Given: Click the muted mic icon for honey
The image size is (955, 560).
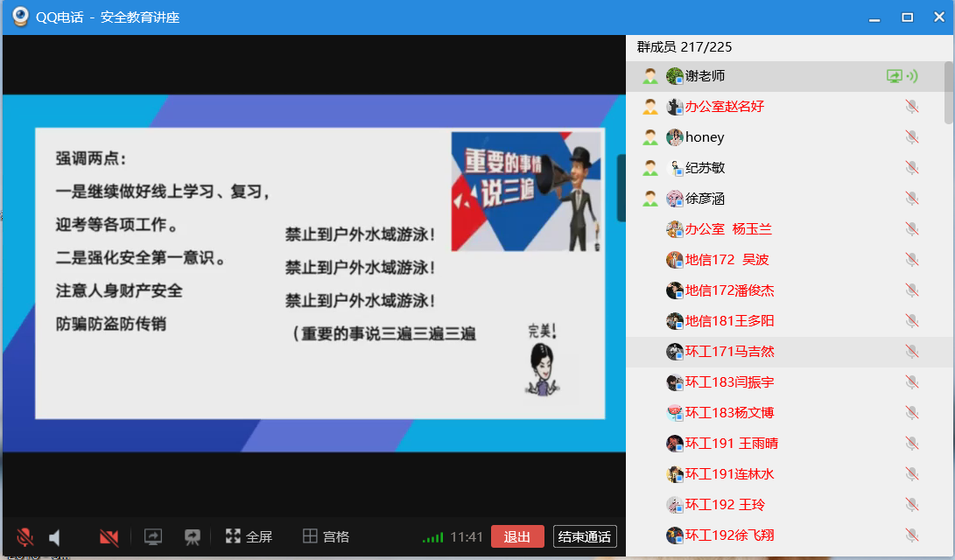Looking at the screenshot, I should 911,137.
